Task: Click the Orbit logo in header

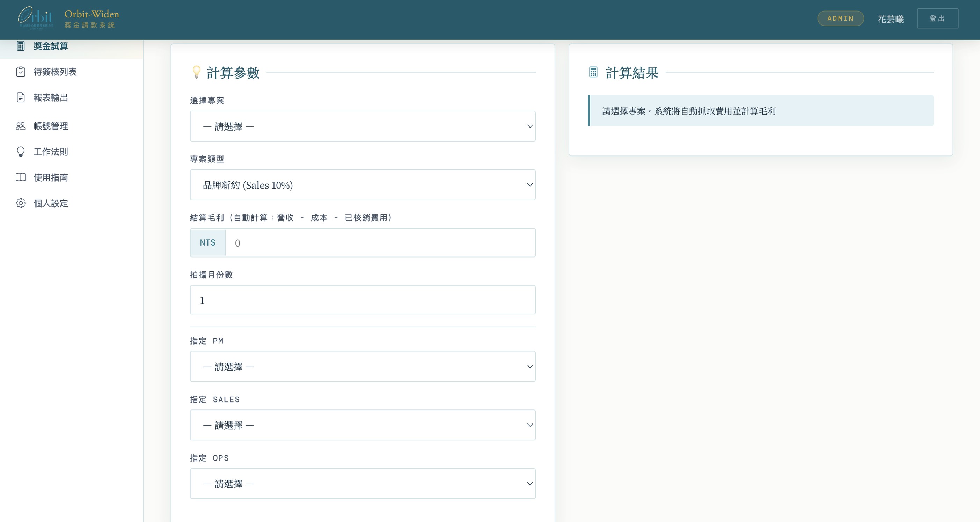Action: click(x=36, y=17)
